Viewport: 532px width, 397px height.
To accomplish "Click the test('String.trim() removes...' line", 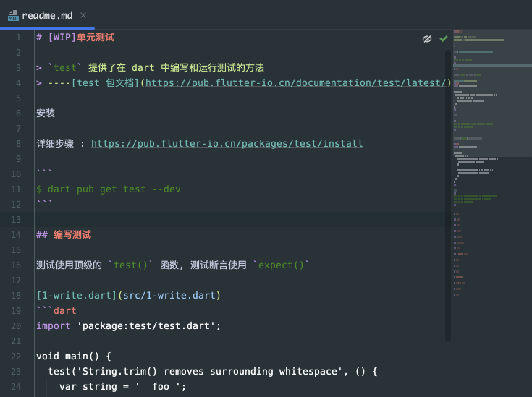I will 212,371.
